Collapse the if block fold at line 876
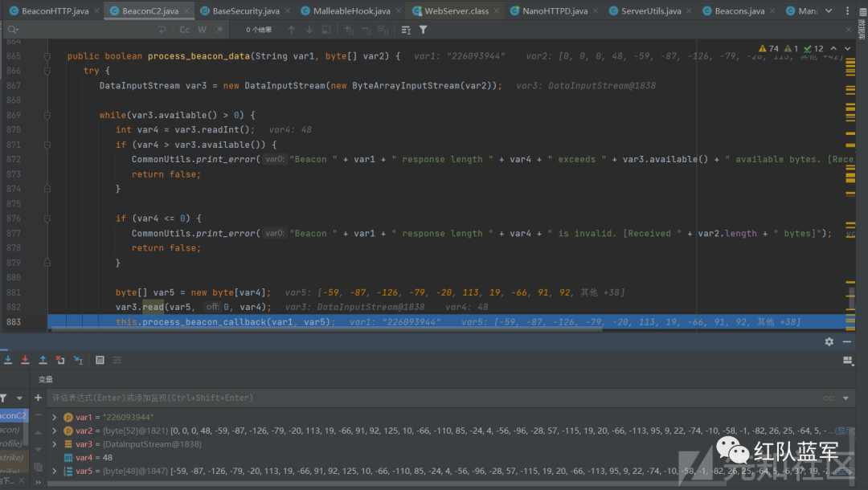 (x=47, y=218)
